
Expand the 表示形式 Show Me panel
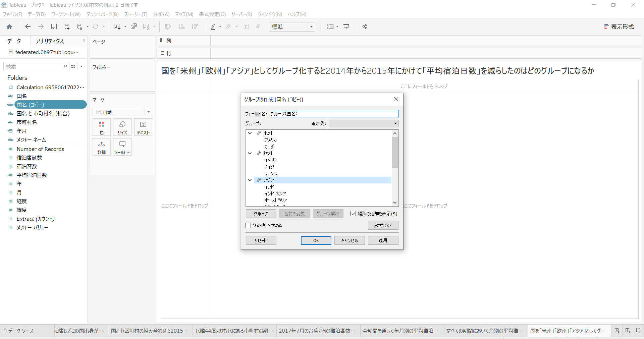coord(619,27)
